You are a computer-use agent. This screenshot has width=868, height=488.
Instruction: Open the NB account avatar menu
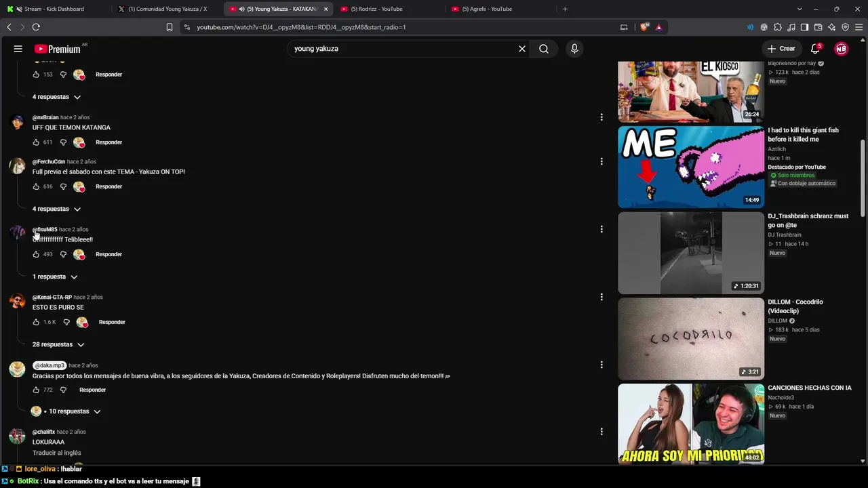click(x=841, y=49)
